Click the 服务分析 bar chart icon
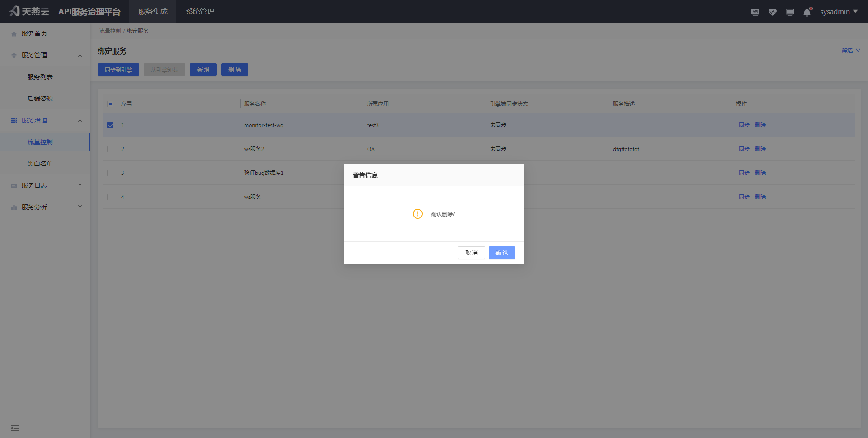 pyautogui.click(x=14, y=207)
